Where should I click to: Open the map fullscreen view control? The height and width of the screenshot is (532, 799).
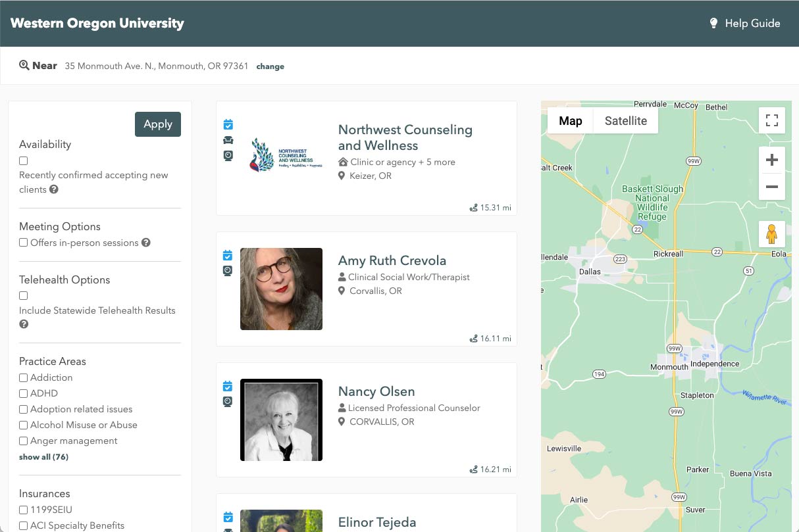(x=771, y=120)
